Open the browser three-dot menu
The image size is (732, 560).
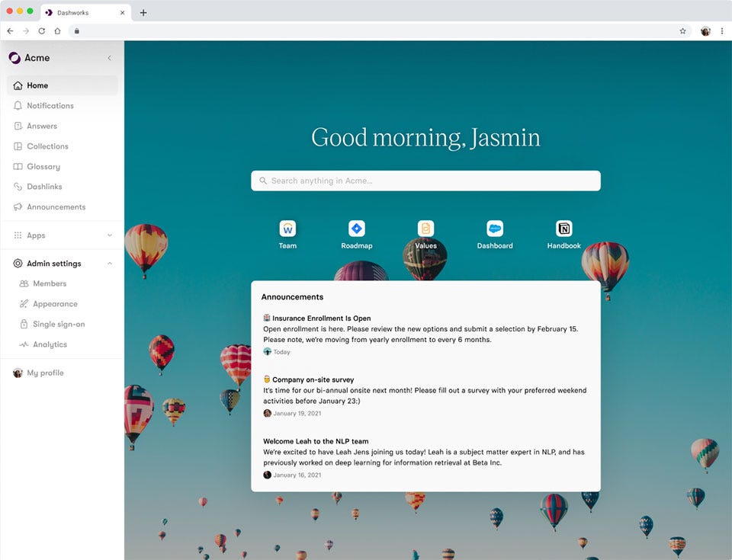pyautogui.click(x=722, y=30)
